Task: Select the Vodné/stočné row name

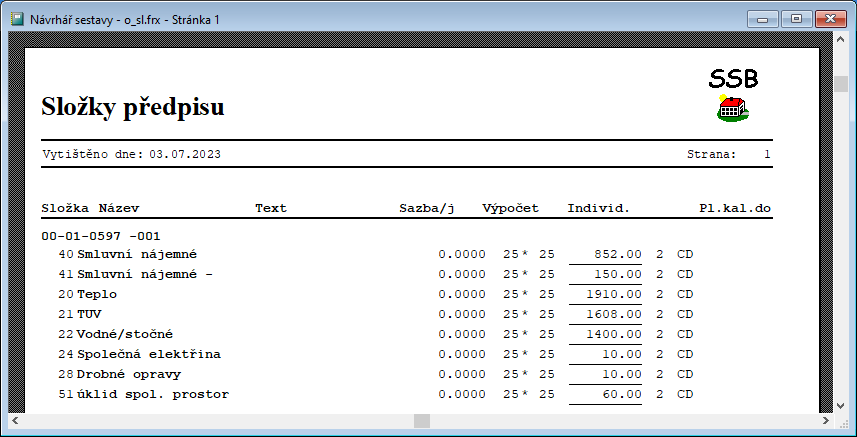Action: [121, 334]
